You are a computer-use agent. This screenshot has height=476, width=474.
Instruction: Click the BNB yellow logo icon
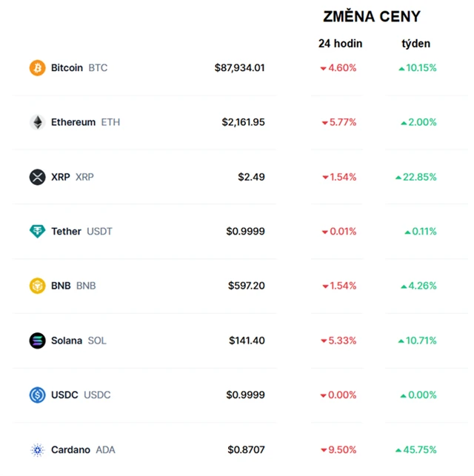[x=37, y=286]
